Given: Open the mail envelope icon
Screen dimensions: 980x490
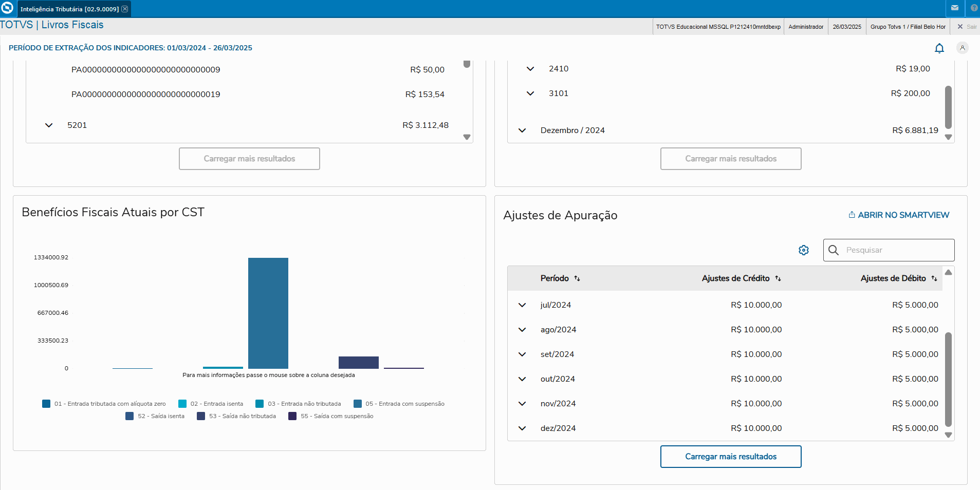Looking at the screenshot, I should point(955,8).
